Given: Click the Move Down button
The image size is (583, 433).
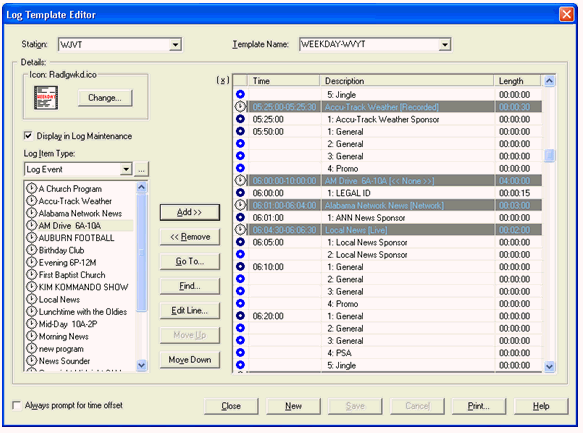Looking at the screenshot, I should coord(190,359).
